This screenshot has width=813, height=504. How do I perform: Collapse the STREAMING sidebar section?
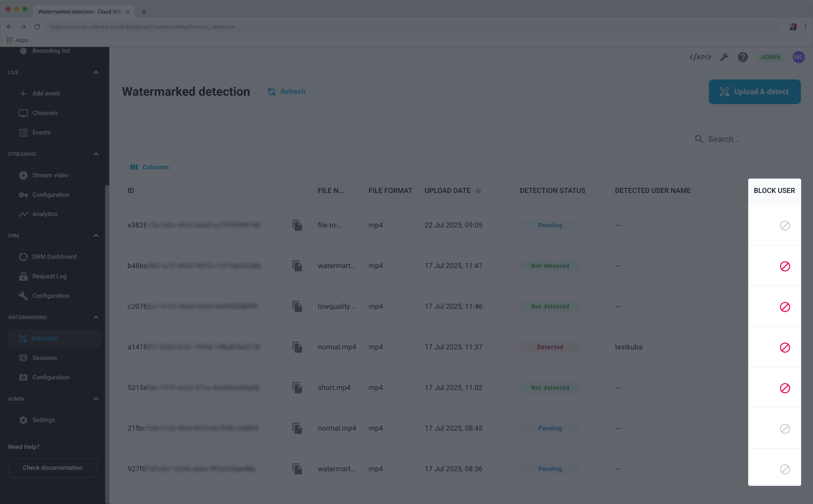96,154
